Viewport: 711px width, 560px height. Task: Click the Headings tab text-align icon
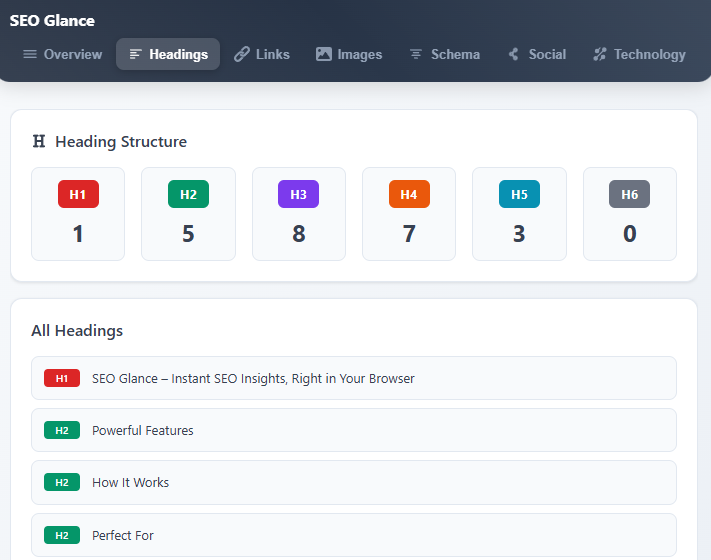click(x=135, y=54)
